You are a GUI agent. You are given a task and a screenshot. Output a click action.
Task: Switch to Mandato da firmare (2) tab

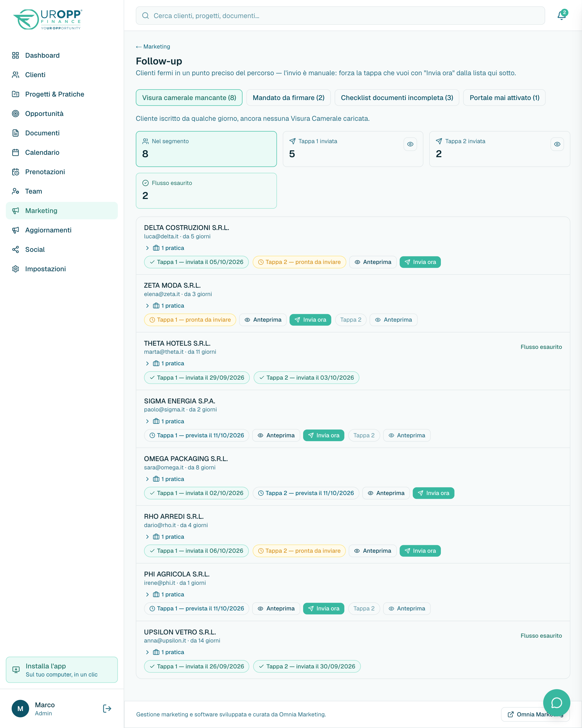tap(289, 98)
